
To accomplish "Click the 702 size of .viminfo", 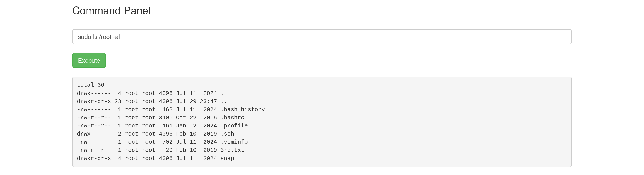I will click(x=168, y=142).
